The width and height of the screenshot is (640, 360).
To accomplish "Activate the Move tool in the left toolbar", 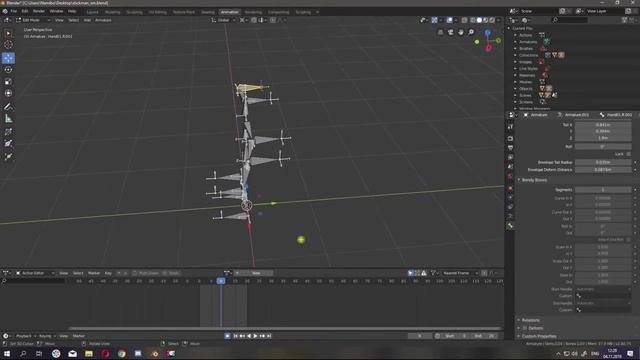I will coord(8,58).
